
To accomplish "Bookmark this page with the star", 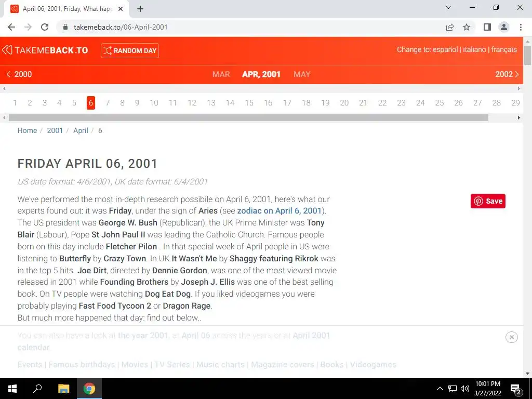I will tap(467, 27).
